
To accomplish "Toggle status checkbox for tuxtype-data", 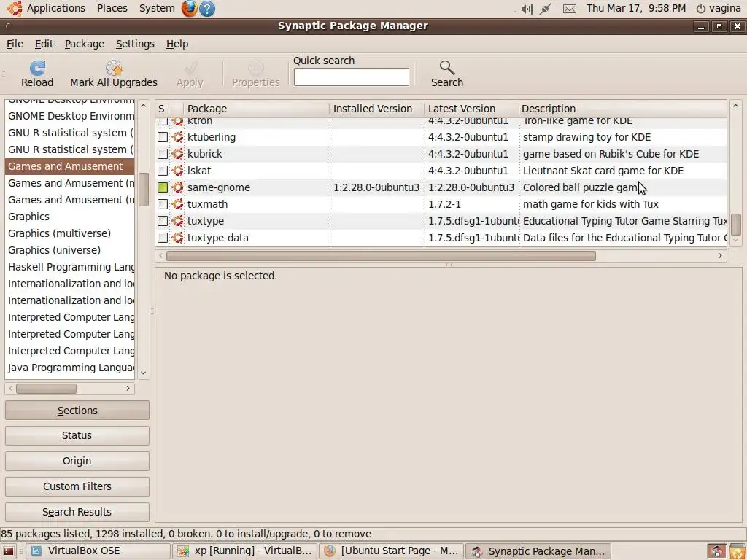I will point(163,238).
